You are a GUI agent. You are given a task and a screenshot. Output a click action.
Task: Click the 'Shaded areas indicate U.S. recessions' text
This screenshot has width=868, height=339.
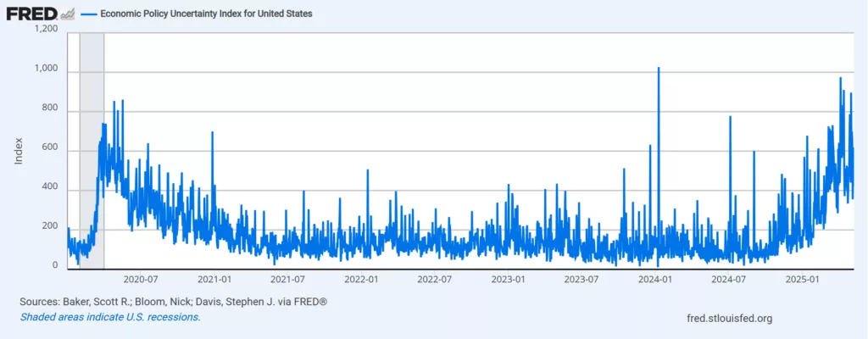[x=109, y=317]
